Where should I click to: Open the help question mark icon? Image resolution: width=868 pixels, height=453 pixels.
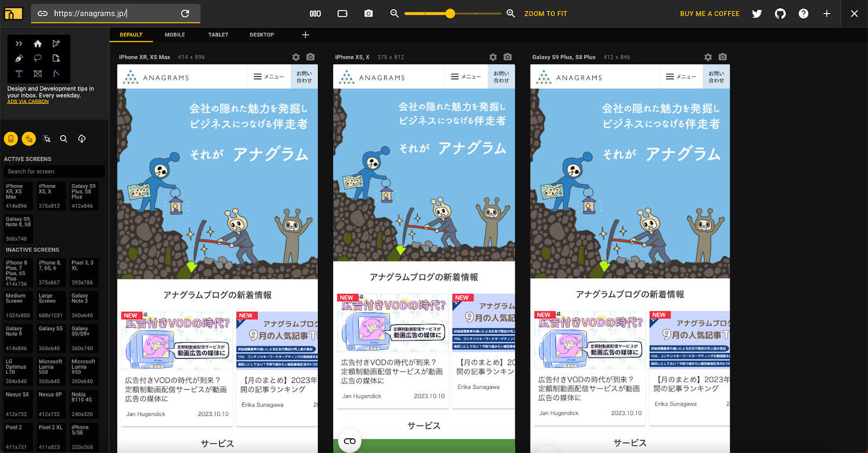803,14
